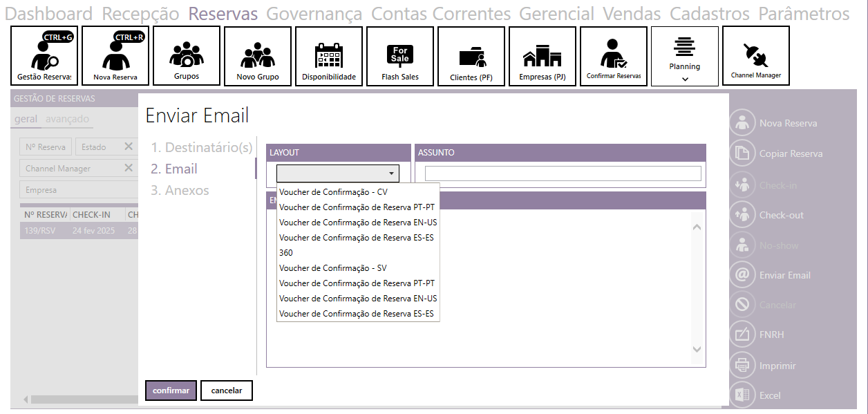Click the Copiar Reserva side icon
Image resolution: width=868 pixels, height=414 pixels.
click(742, 153)
